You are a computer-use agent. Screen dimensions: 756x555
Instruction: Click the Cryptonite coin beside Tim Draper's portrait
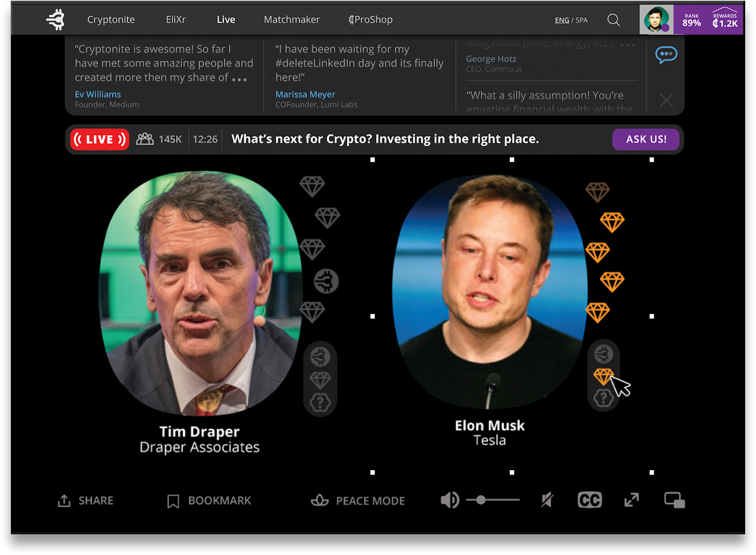click(x=326, y=281)
